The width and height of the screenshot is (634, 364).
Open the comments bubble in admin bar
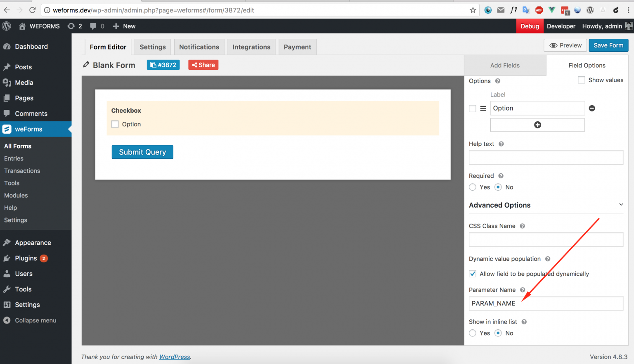[x=97, y=26]
